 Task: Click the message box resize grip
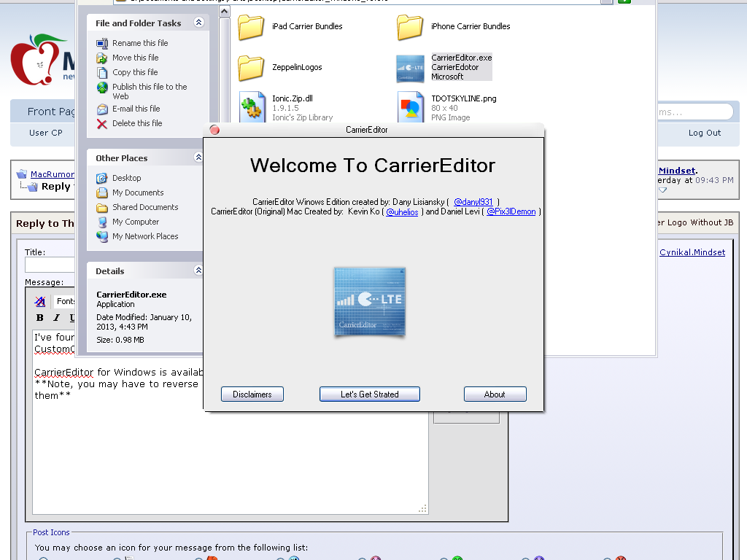422,508
